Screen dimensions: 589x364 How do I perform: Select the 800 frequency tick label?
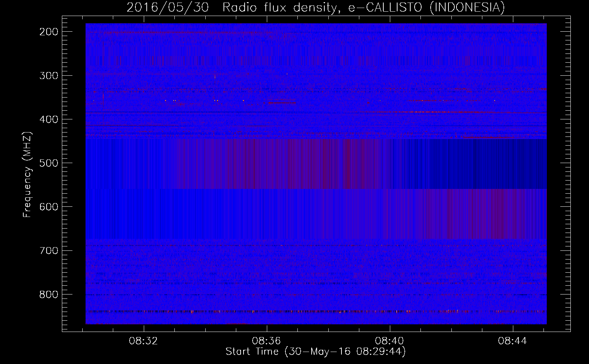click(49, 294)
